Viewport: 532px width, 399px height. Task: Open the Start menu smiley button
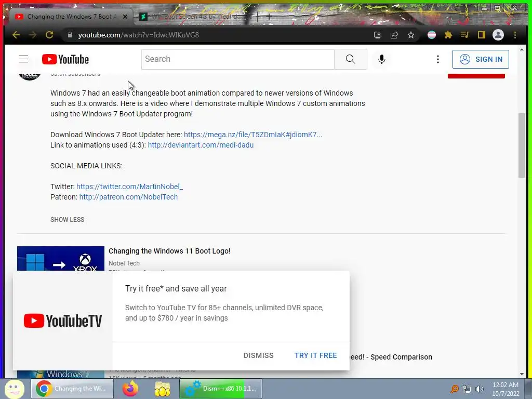(x=14, y=389)
